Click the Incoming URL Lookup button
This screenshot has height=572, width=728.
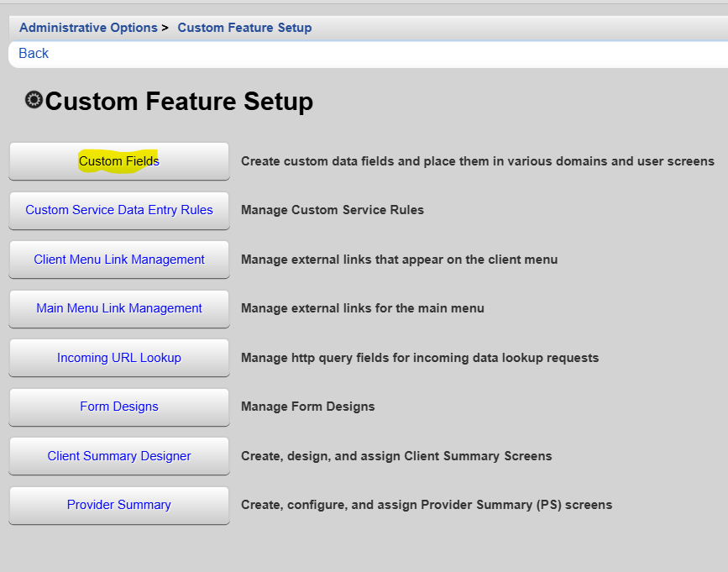coord(119,358)
